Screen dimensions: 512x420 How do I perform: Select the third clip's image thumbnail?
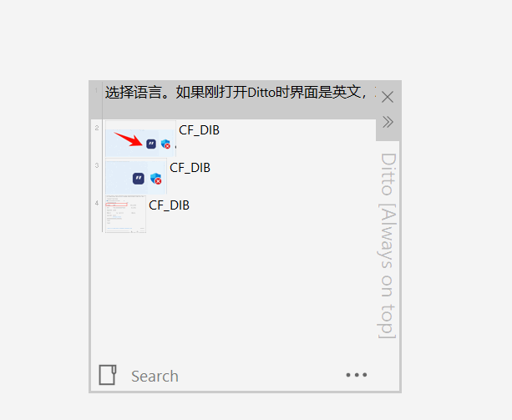(x=136, y=176)
